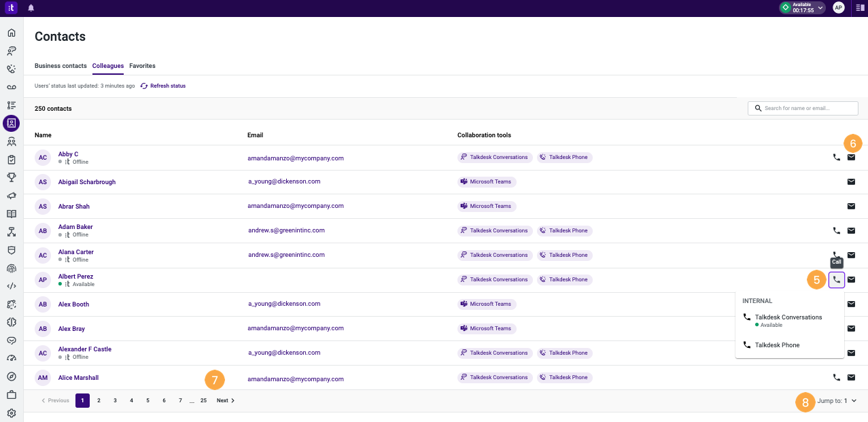Image resolution: width=868 pixels, height=422 pixels.
Task: Click the Microsoft Teams badge for Abigail Scharbrough
Action: [487, 181]
